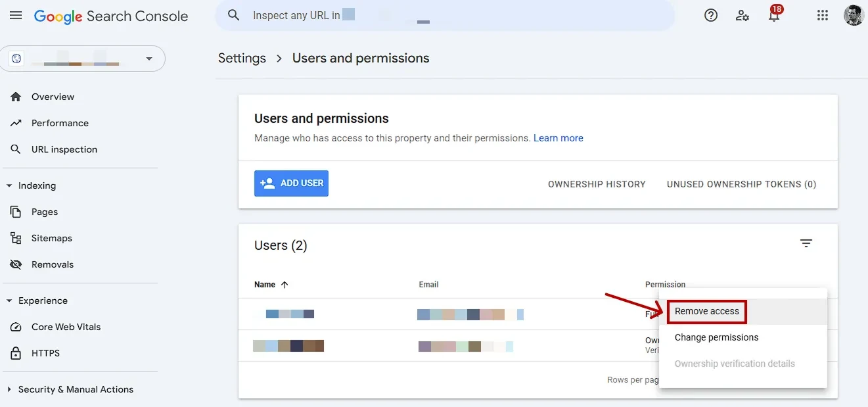868x407 pixels.
Task: Open the Google apps grid
Action: 822,15
